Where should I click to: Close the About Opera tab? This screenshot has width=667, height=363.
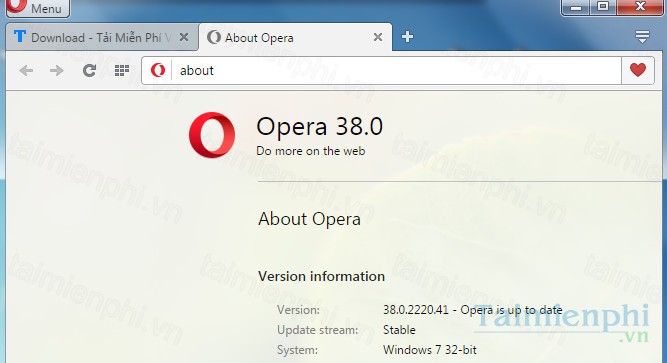coord(378,37)
